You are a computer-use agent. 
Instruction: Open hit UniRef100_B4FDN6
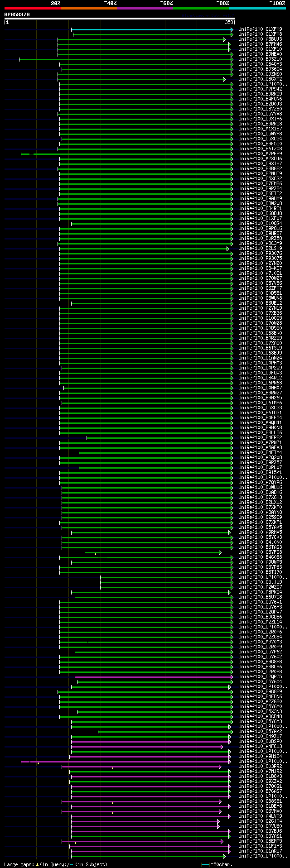pyautogui.click(x=260, y=696)
